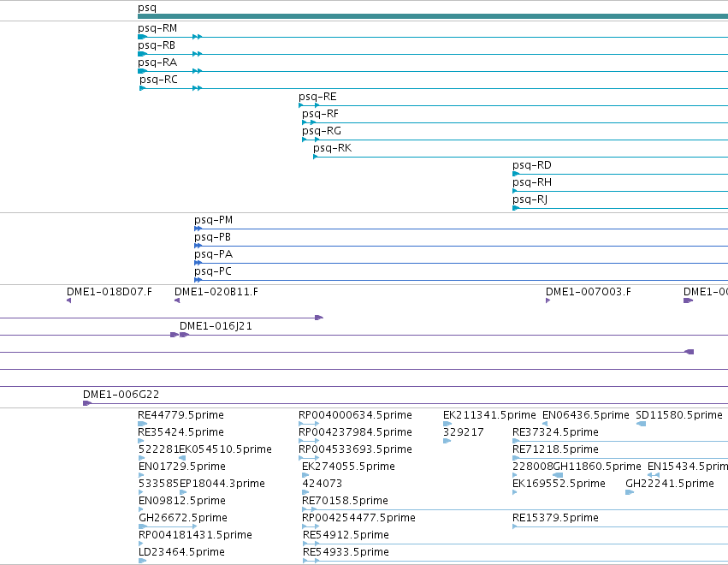This screenshot has height=565, width=728.
Task: Select the psq gene bar
Action: point(433,16)
